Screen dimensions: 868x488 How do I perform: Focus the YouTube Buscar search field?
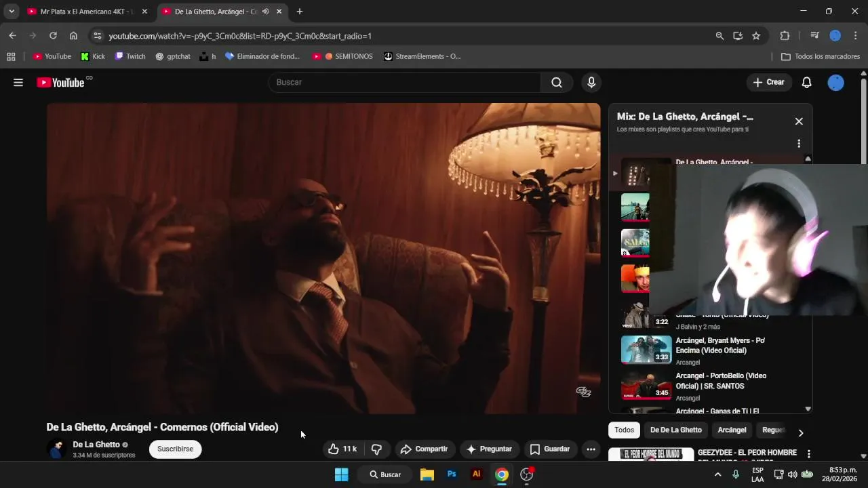tap(405, 82)
